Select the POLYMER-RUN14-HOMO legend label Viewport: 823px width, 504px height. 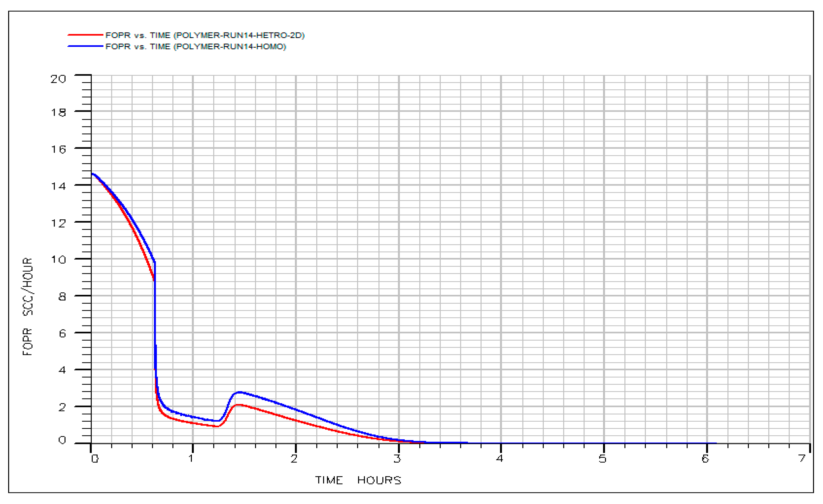(196, 46)
